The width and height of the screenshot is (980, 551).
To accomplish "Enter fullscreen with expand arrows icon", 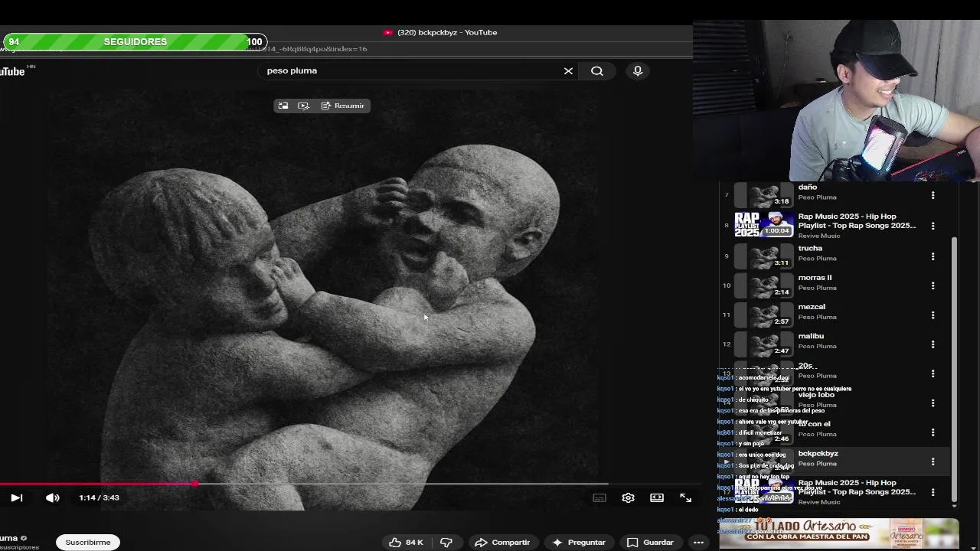I will (685, 497).
